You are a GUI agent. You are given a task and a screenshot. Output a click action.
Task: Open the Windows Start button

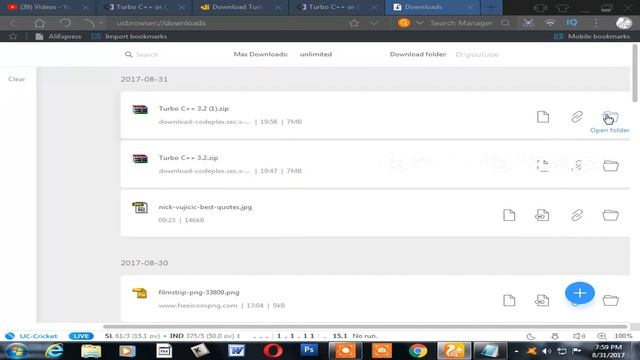click(16, 351)
